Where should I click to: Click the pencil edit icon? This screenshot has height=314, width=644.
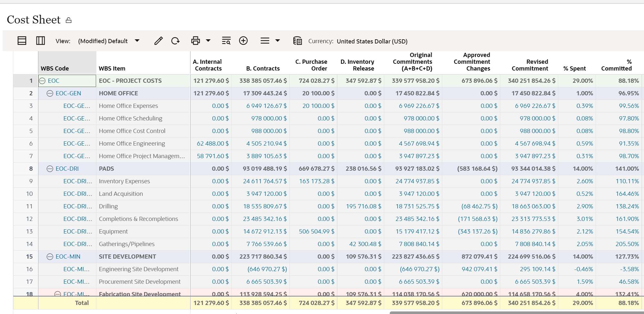158,41
